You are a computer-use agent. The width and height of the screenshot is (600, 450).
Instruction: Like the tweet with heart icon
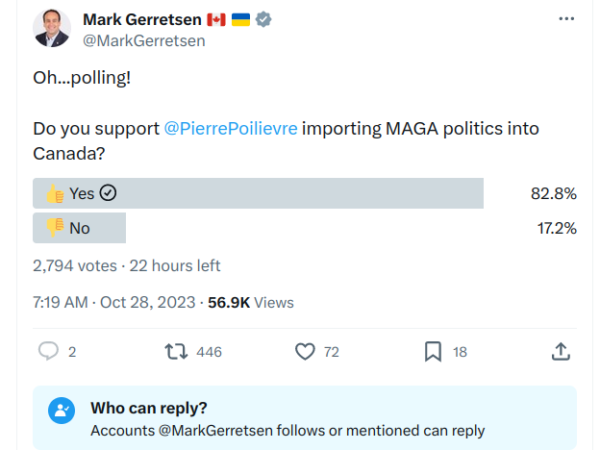pyautogui.click(x=306, y=351)
